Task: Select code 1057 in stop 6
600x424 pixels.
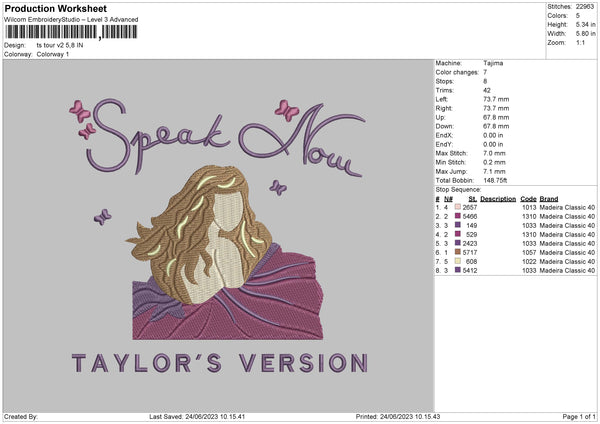Action: [529, 253]
